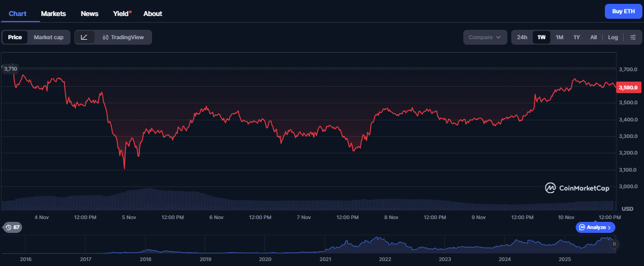Show the 1Y time range
Viewport: 644px width, 266px height.
(x=576, y=38)
